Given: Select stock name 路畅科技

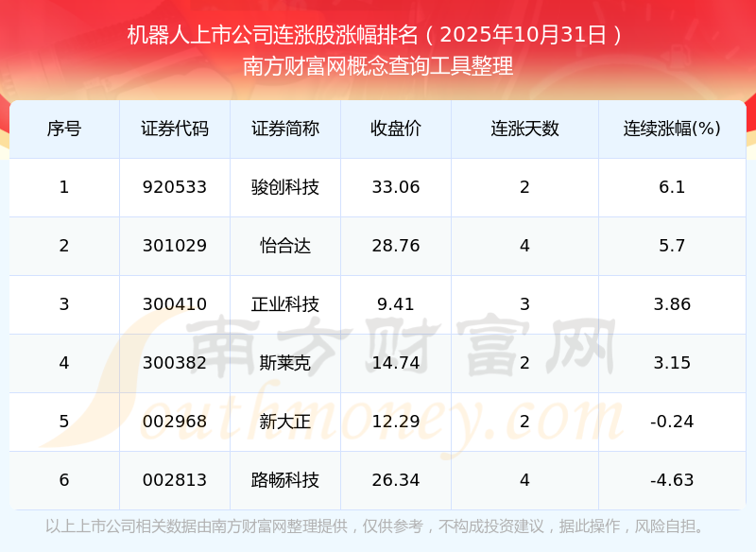Looking at the screenshot, I should (285, 480).
